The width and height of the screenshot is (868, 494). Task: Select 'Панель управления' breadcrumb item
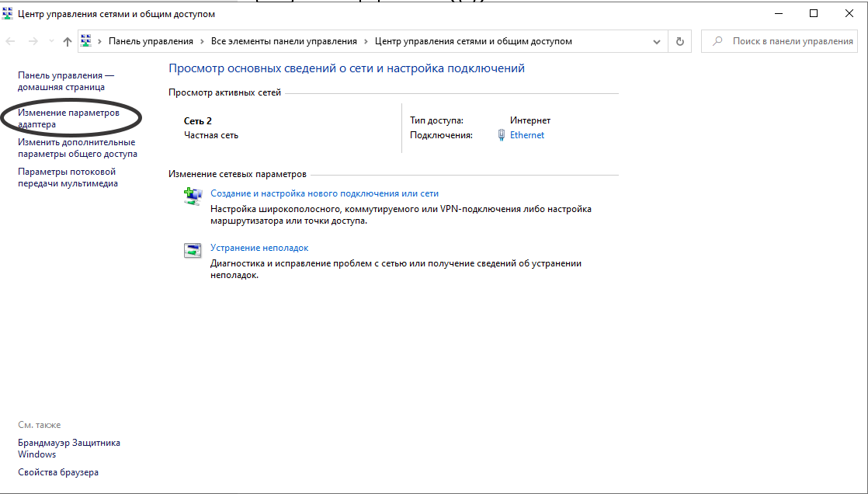(x=151, y=42)
